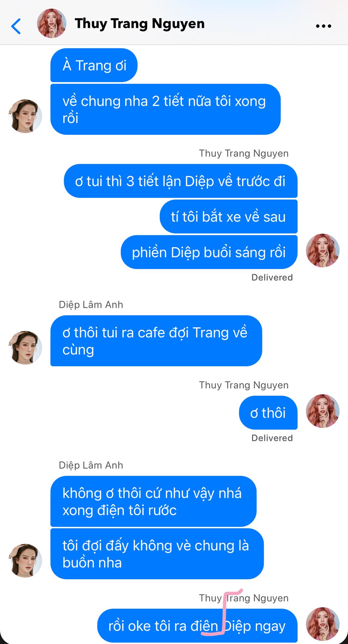Tap message 'tôi đợi đấy không vè chung'

point(157,554)
